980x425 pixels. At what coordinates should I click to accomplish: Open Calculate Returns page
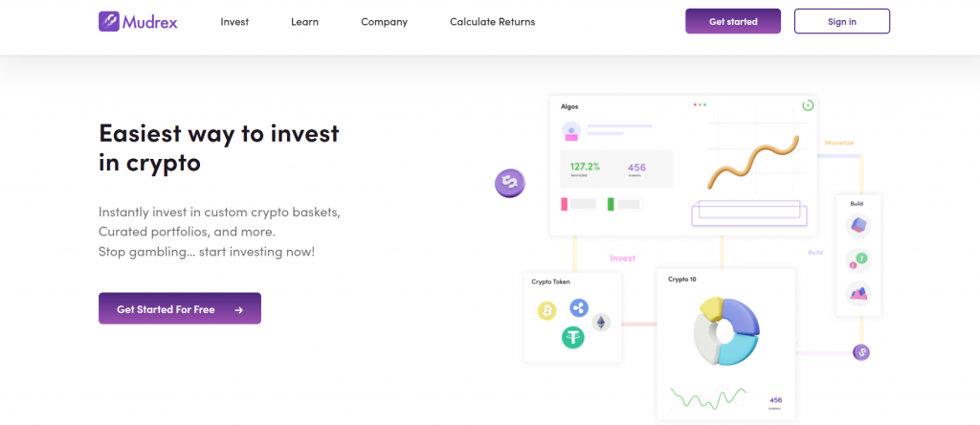click(493, 22)
